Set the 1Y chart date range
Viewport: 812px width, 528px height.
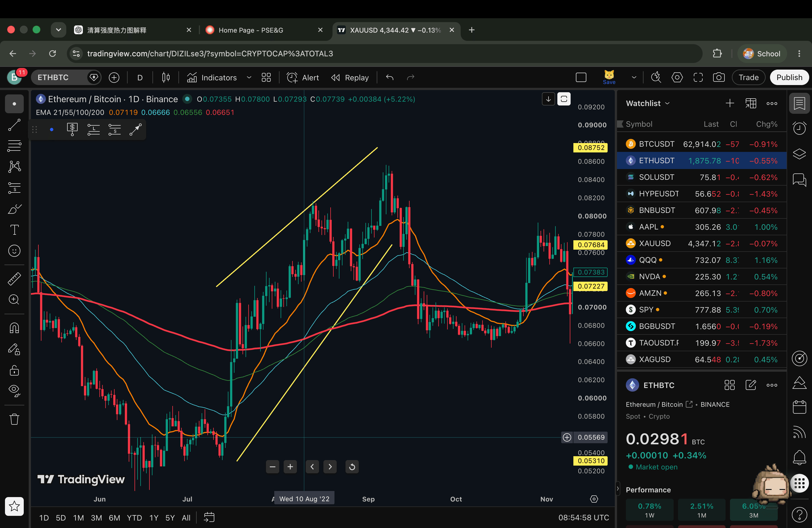(154, 518)
